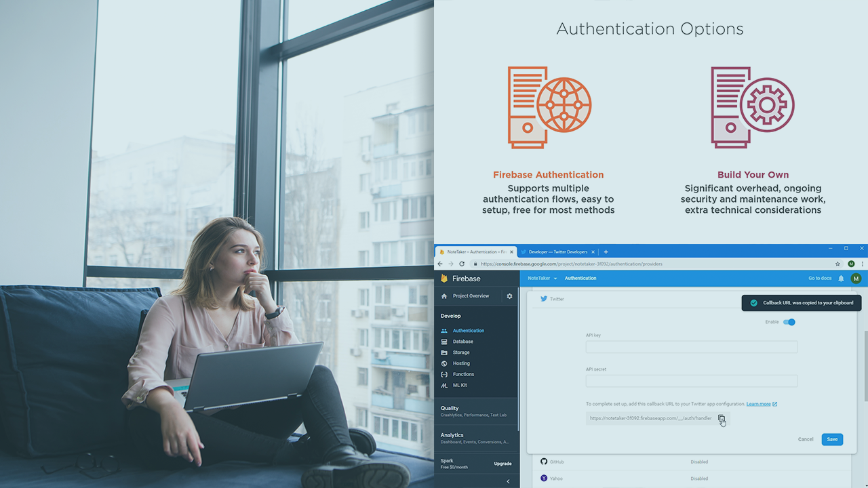Click the Authentication people icon in sidebar
This screenshot has width=868, height=488.
pyautogui.click(x=444, y=331)
